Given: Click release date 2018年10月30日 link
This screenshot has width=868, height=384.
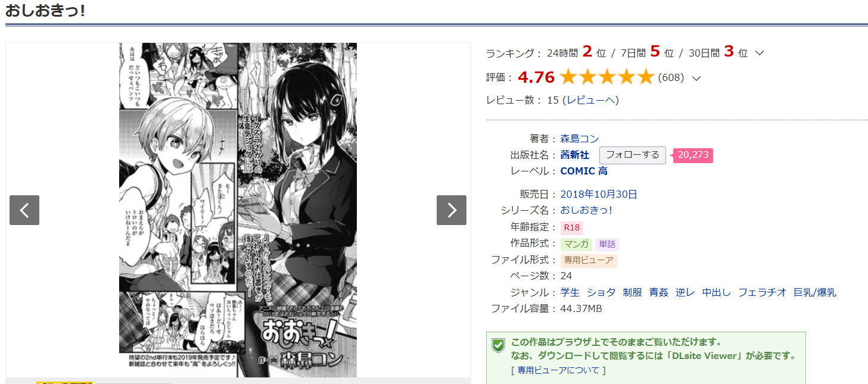Looking at the screenshot, I should click(599, 194).
